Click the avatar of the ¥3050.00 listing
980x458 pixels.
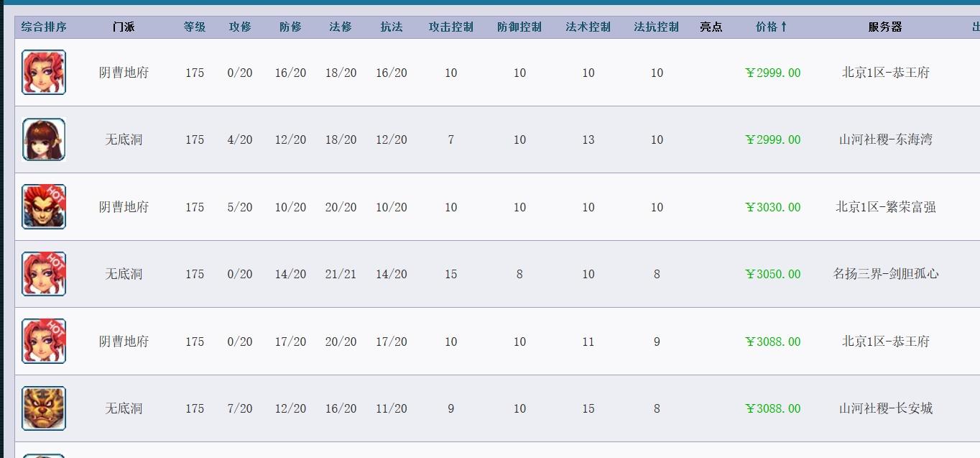tap(44, 274)
